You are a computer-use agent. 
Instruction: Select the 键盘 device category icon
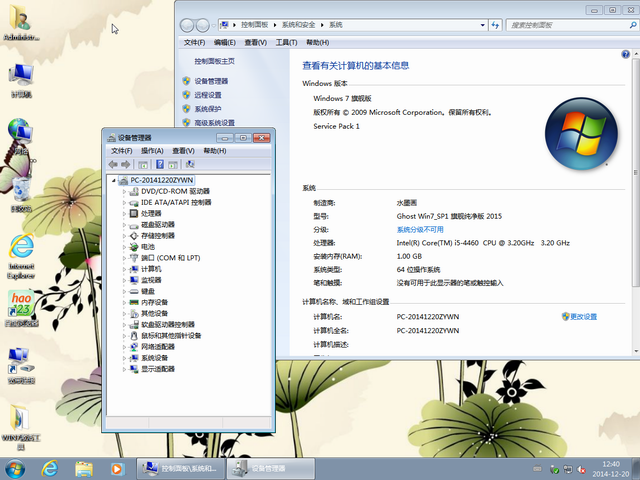[134, 291]
